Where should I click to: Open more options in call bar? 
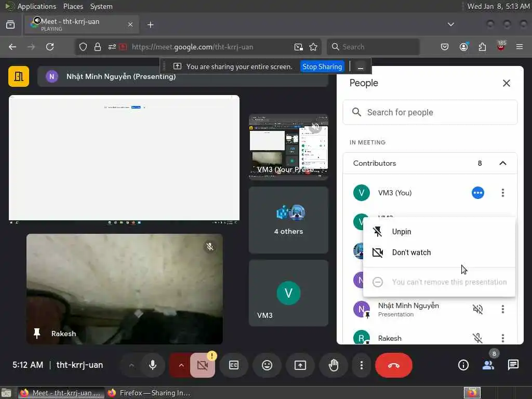pos(362,365)
